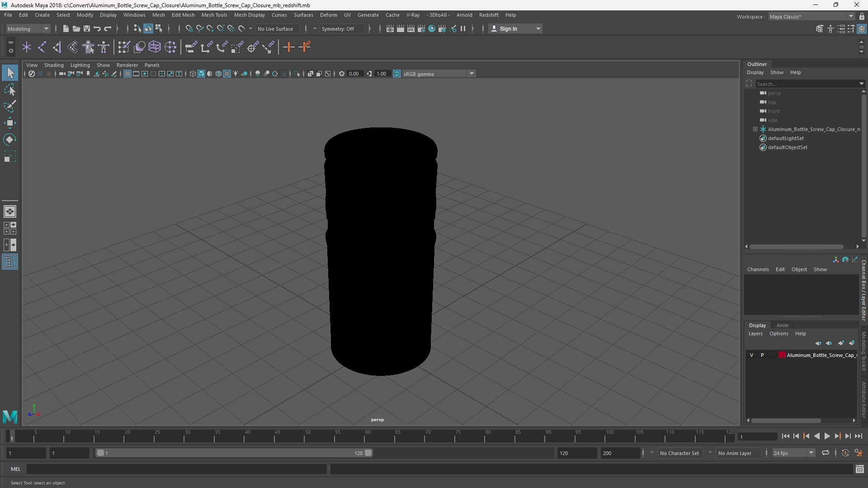Click the layer color swatch
The image size is (868, 488).
pos(782,355)
